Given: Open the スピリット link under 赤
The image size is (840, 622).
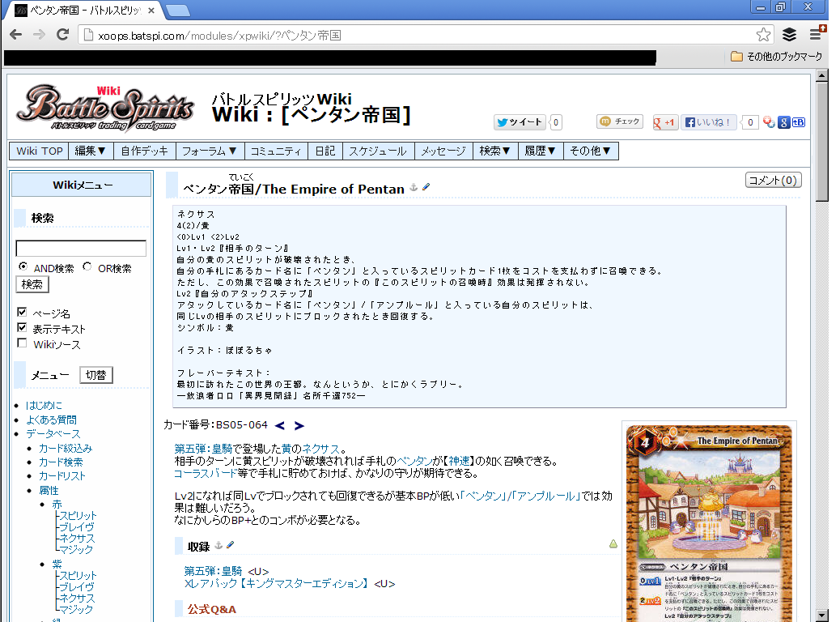Looking at the screenshot, I should point(78,516).
